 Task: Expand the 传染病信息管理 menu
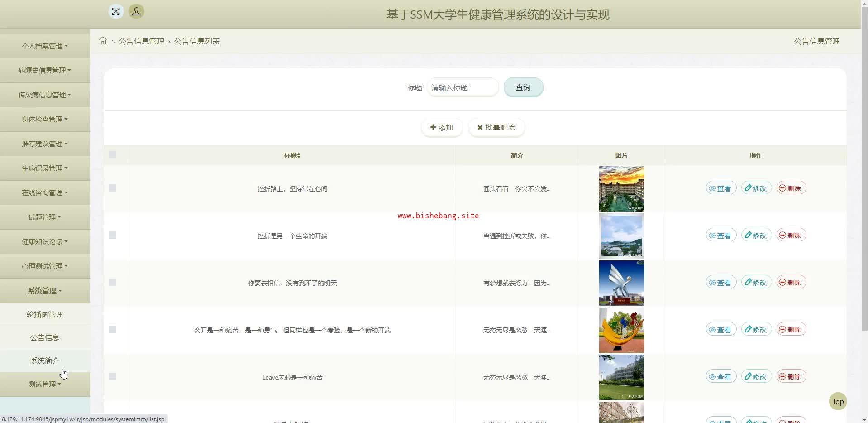pos(44,95)
